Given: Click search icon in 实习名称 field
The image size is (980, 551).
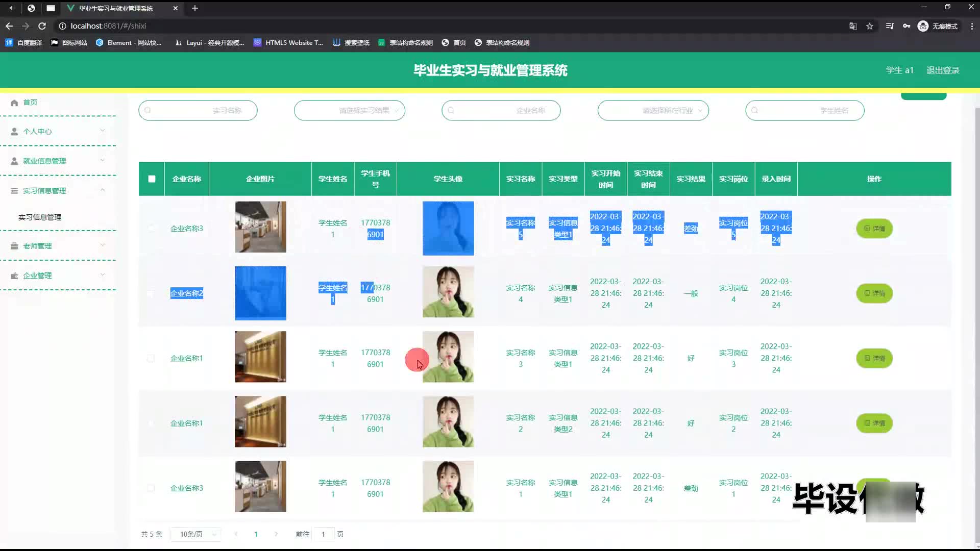Looking at the screenshot, I should [x=148, y=110].
